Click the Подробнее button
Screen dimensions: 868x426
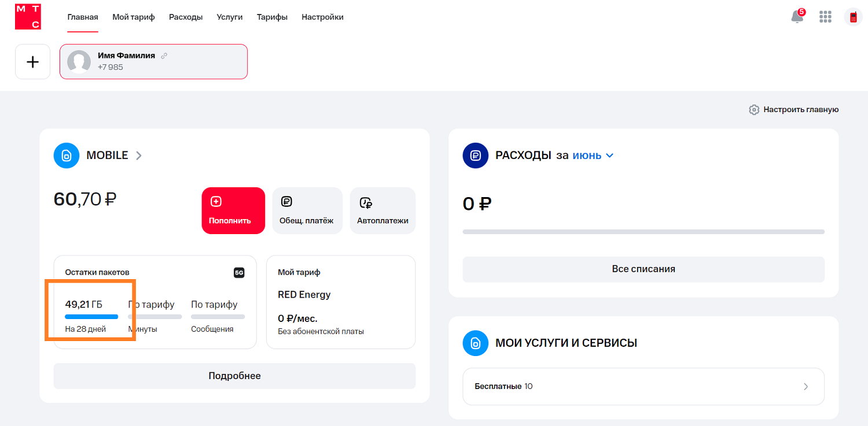(x=234, y=376)
